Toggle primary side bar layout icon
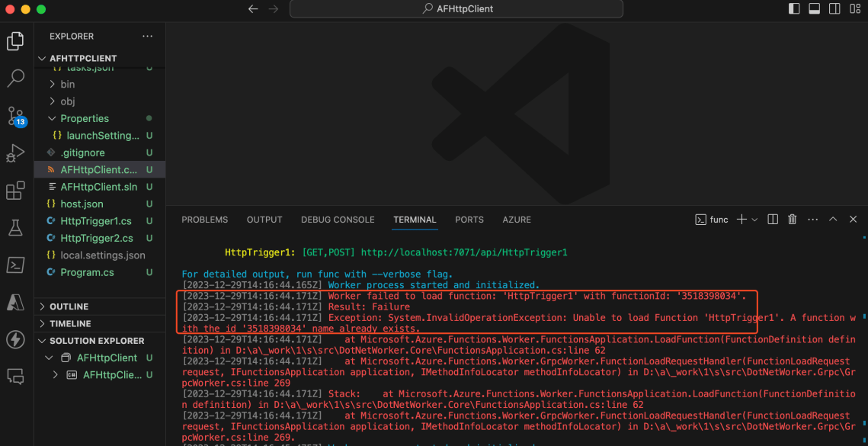The width and height of the screenshot is (868, 446). click(794, 9)
